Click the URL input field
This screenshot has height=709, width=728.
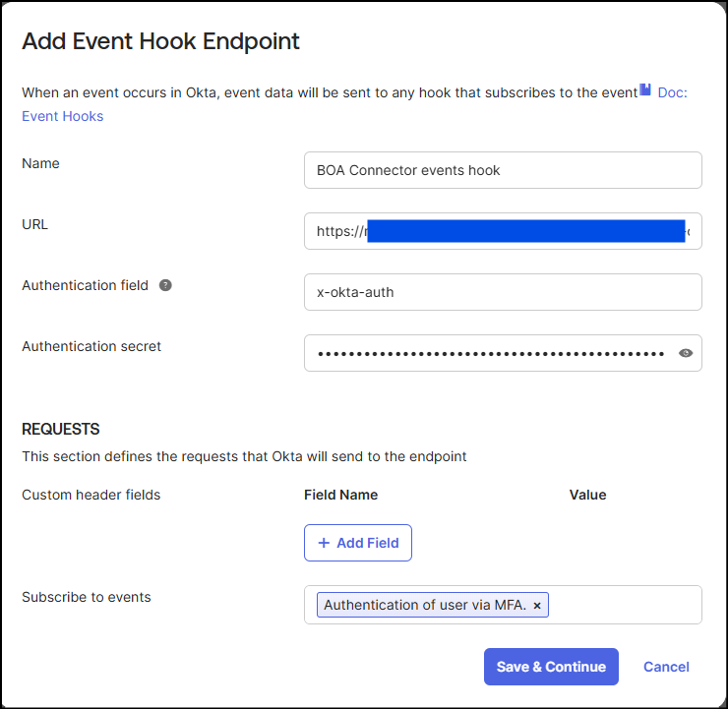click(x=503, y=231)
